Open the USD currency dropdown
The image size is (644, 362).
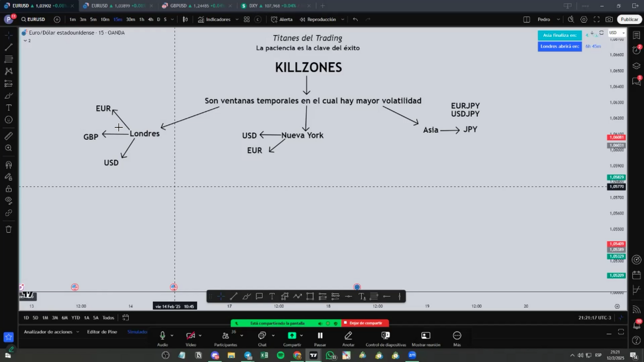pos(617,33)
